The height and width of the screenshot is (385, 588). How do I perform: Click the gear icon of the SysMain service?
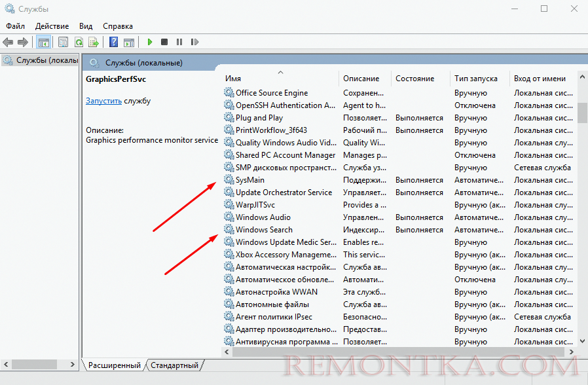[229, 179]
